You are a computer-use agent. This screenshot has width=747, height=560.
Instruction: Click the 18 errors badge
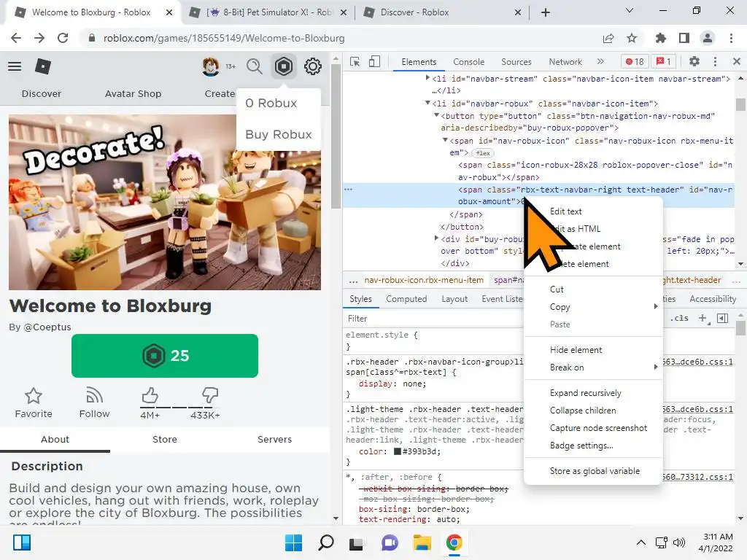click(635, 61)
